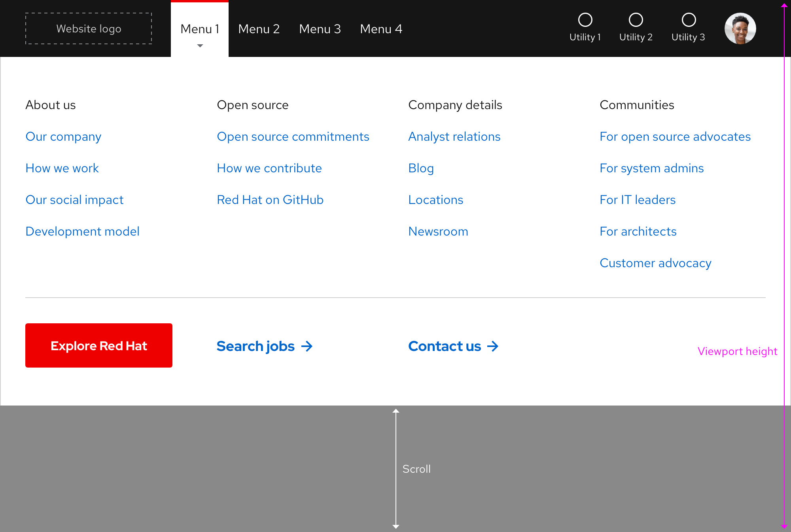Click the Website logo placeholder

click(x=89, y=28)
